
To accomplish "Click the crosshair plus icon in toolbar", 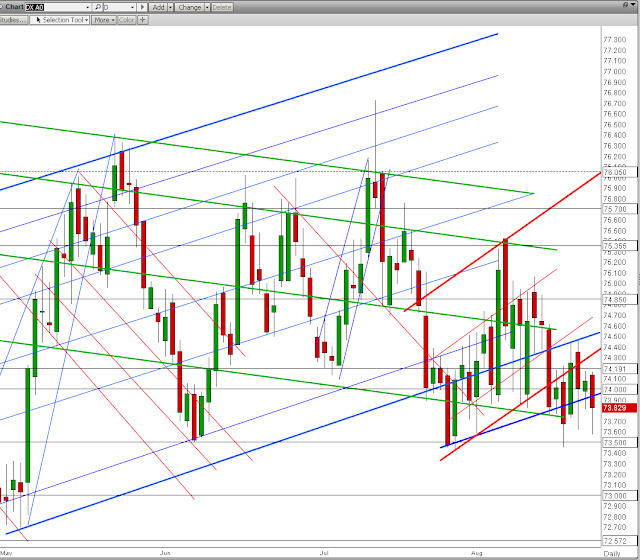I will (142, 20).
